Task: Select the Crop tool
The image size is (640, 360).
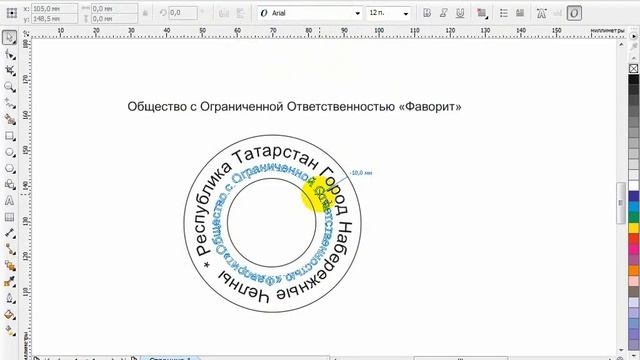Action: coord(9,71)
